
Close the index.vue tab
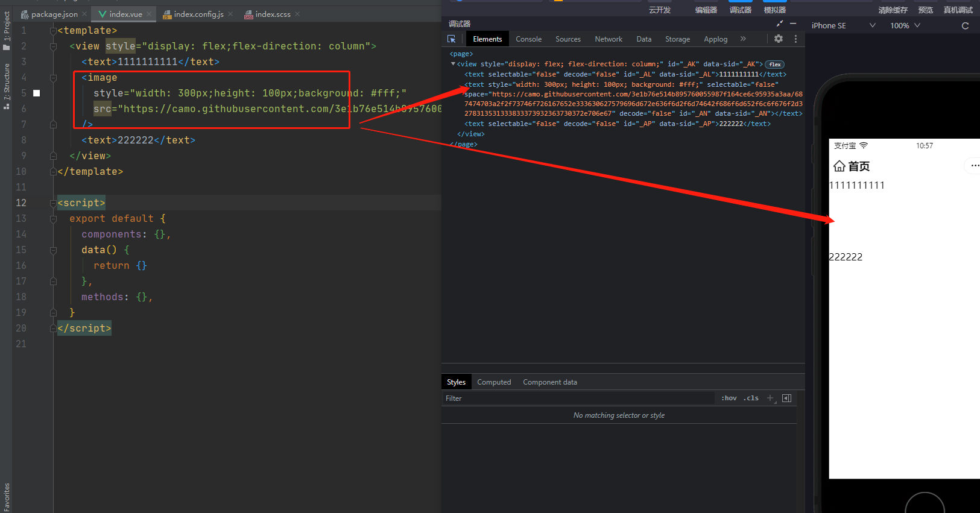149,14
